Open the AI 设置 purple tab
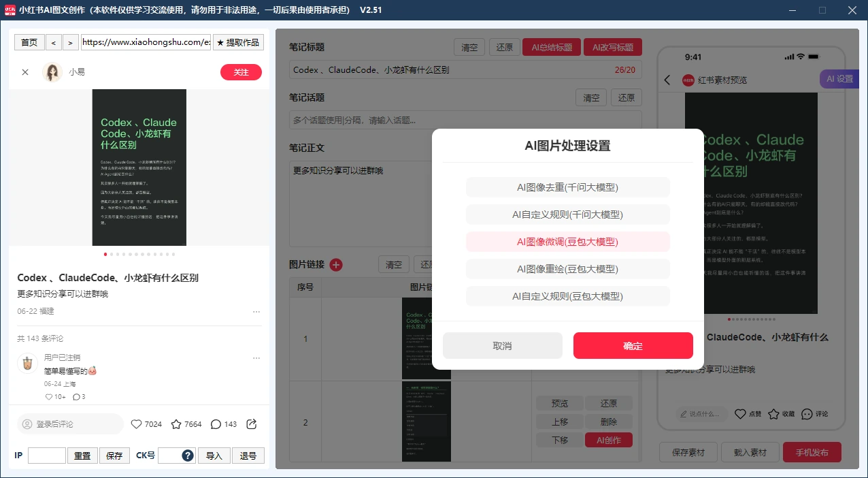The image size is (868, 478). (x=839, y=78)
